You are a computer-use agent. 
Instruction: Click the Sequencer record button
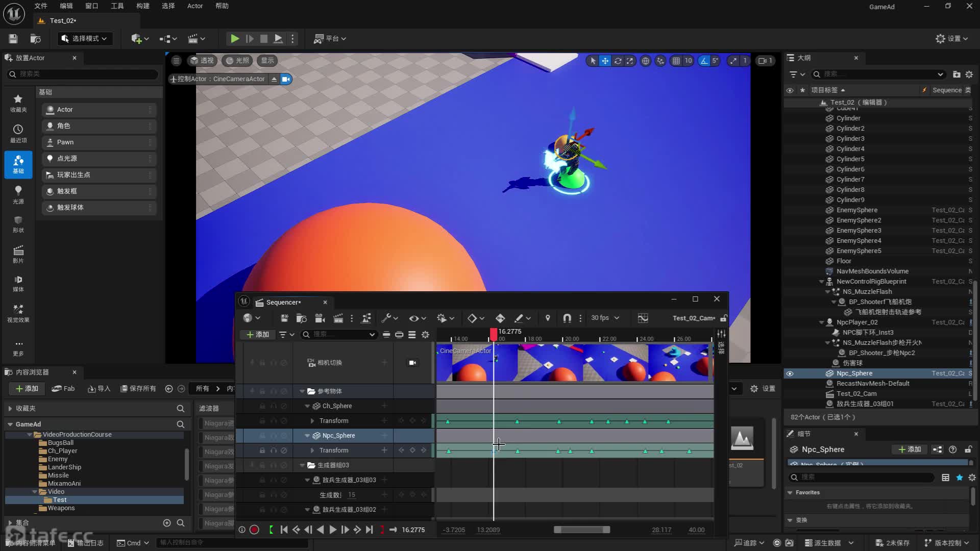click(x=254, y=530)
